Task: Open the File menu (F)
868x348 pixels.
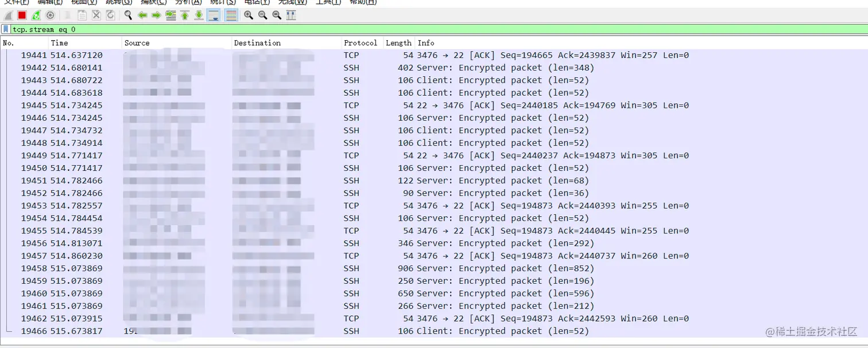Action: point(17,2)
